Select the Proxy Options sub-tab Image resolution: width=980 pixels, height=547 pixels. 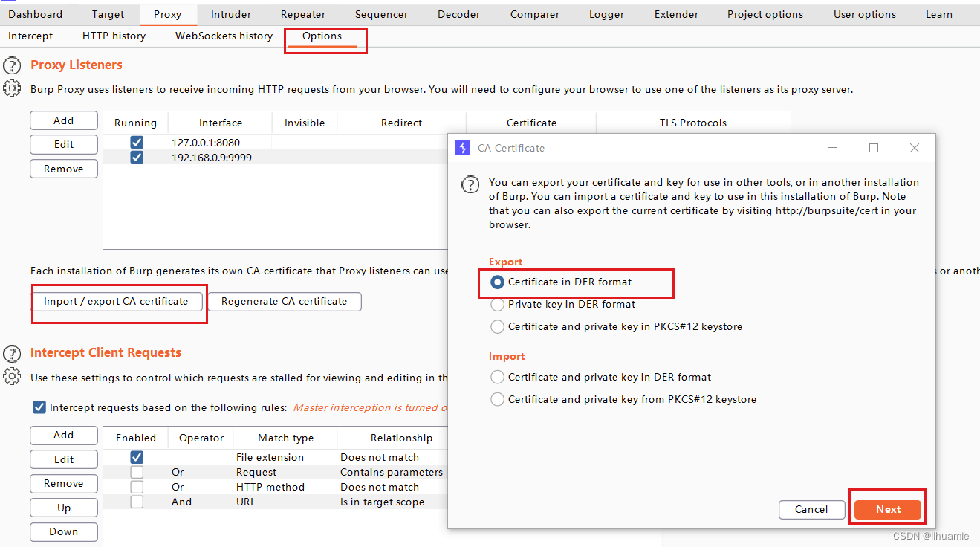[322, 36]
